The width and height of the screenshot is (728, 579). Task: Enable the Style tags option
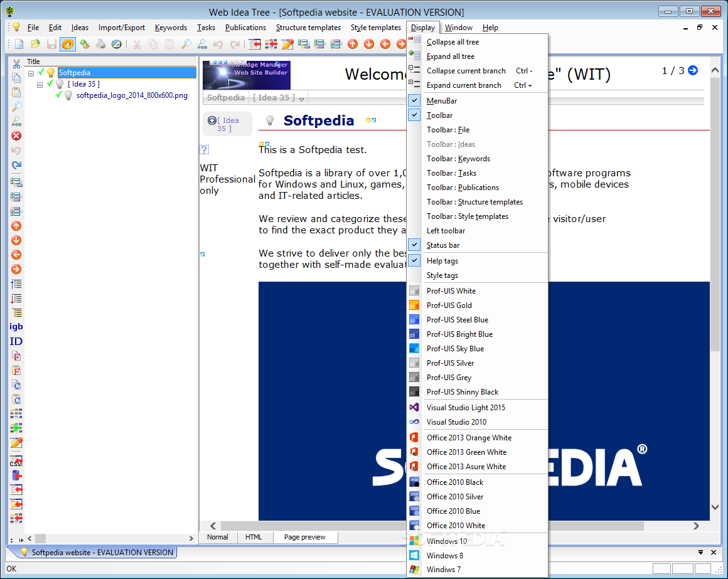pyautogui.click(x=478, y=275)
